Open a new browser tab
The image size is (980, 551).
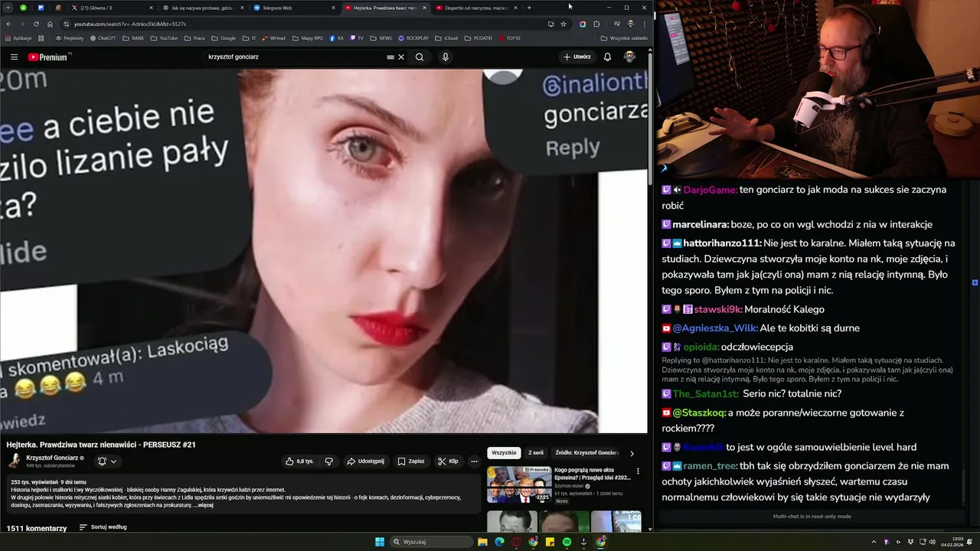point(529,8)
